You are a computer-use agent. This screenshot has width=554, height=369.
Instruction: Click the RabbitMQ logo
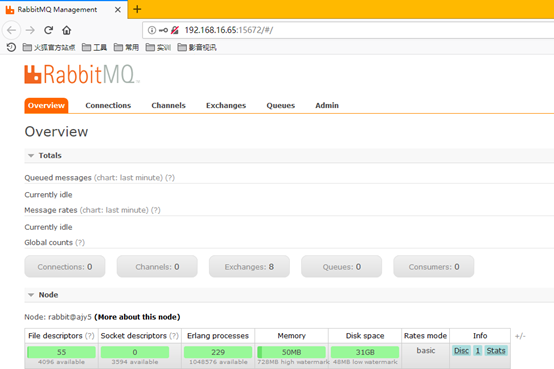click(x=82, y=74)
